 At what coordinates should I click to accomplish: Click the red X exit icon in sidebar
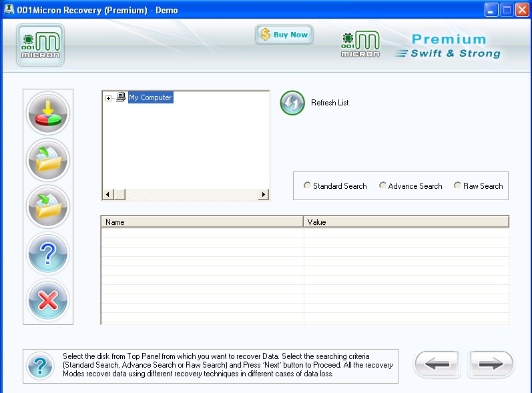coord(48,300)
